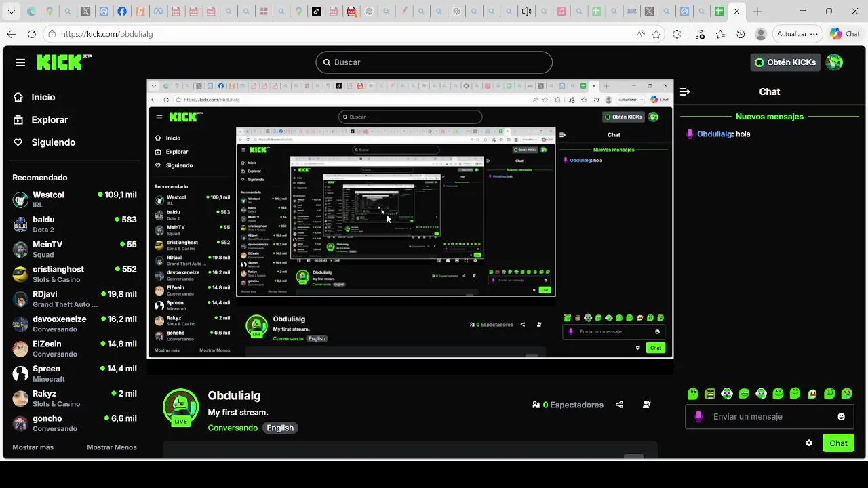This screenshot has height=488, width=868.
Task: Open the hamburger menu beside the KICK logo
Action: (x=20, y=62)
